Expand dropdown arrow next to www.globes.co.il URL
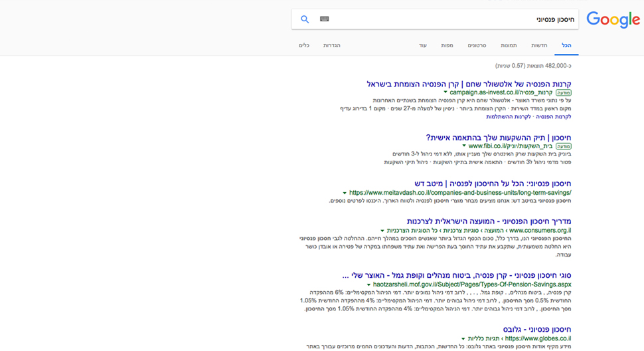Image resolution: width=644 pixels, height=351 pixels. click(463, 338)
